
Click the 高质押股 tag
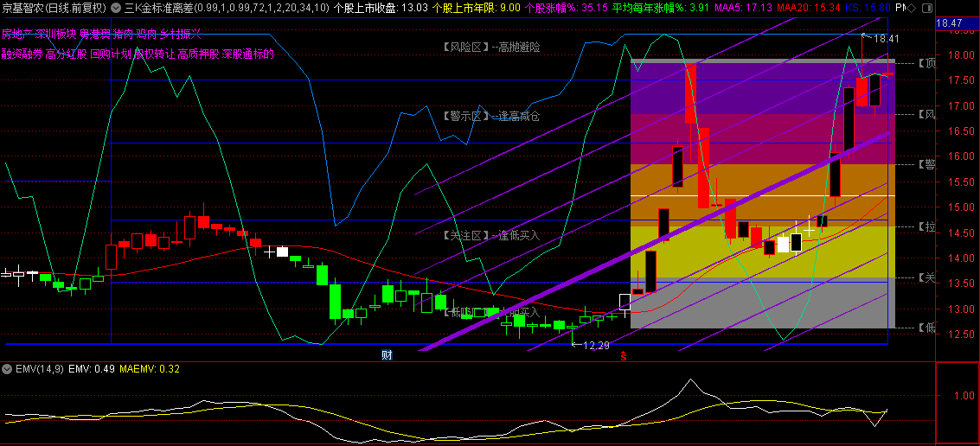(199, 54)
